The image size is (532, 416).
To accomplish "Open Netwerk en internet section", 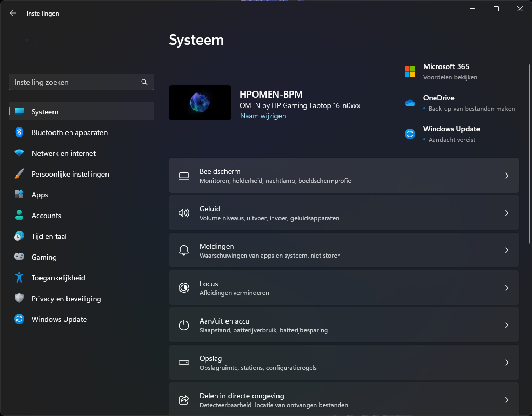I will pos(82,153).
